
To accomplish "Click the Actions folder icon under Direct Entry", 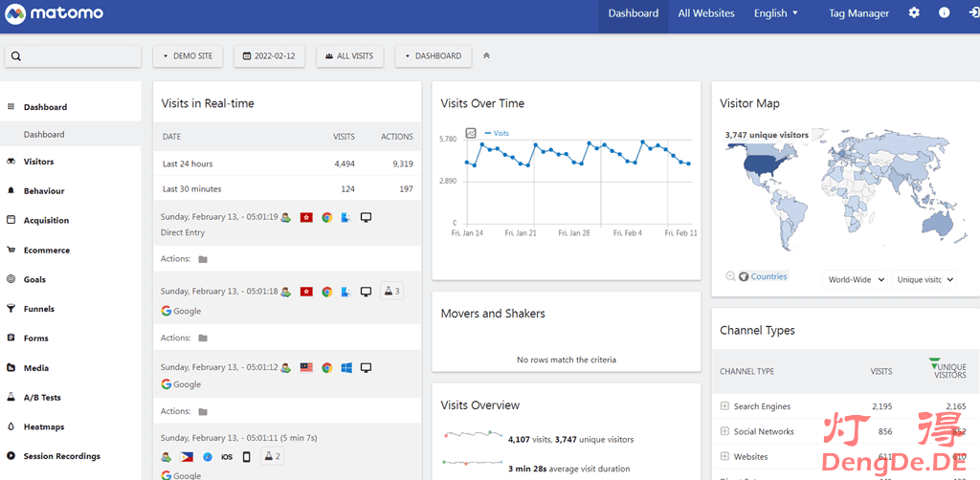I will coord(202,259).
